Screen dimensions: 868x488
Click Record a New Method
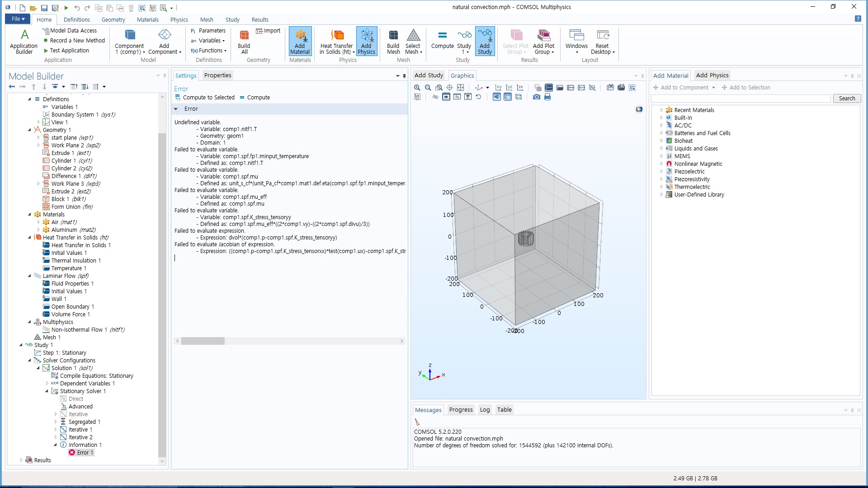pos(74,41)
